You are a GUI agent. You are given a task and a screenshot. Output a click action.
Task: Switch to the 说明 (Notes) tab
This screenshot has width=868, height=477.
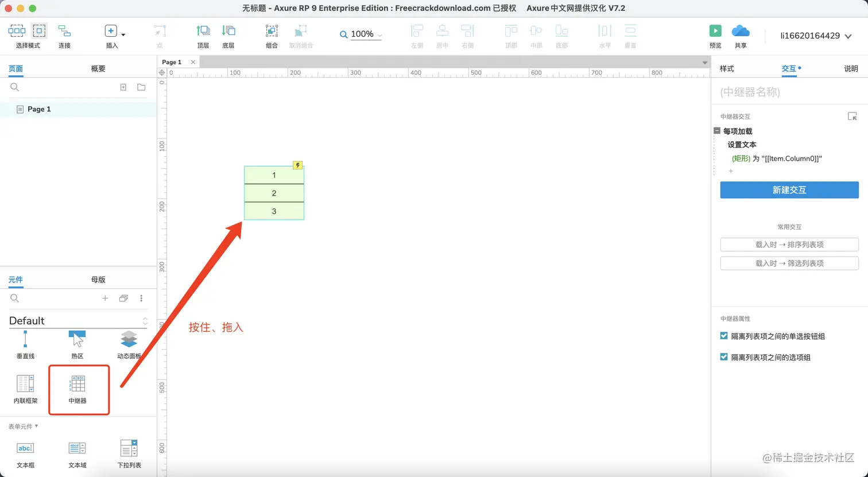click(x=851, y=68)
